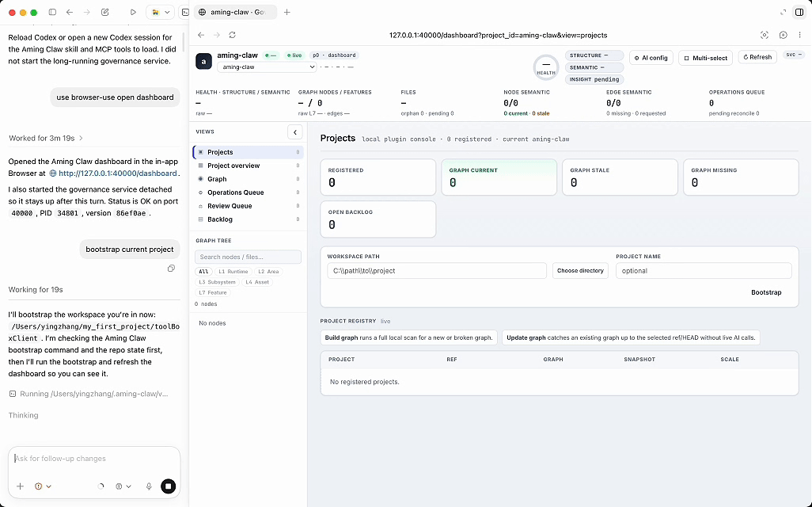Viewport: 812px width, 507px height.
Task: Click the p0 · dashboard badge
Action: pos(334,55)
